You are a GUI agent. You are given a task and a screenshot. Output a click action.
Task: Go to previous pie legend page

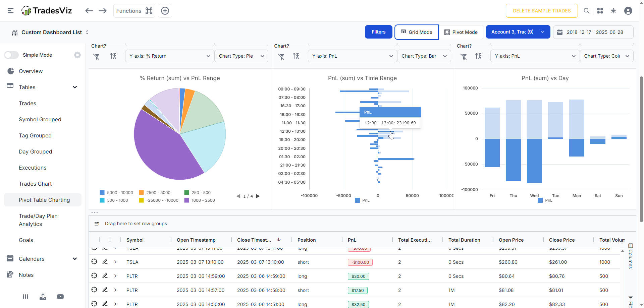pos(238,196)
